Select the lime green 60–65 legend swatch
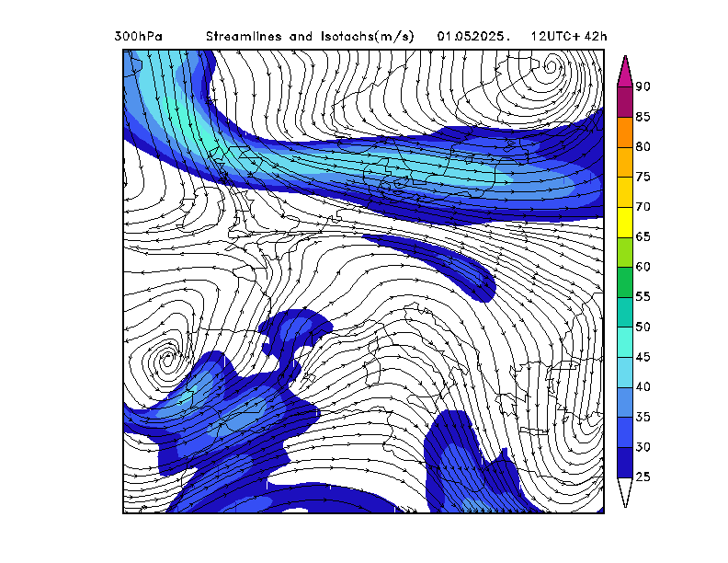This screenshot has width=728, height=563. click(625, 252)
